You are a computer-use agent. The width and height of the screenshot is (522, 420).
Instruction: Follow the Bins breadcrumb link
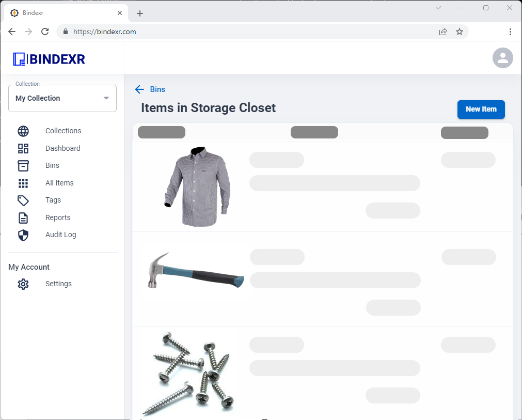tap(157, 89)
